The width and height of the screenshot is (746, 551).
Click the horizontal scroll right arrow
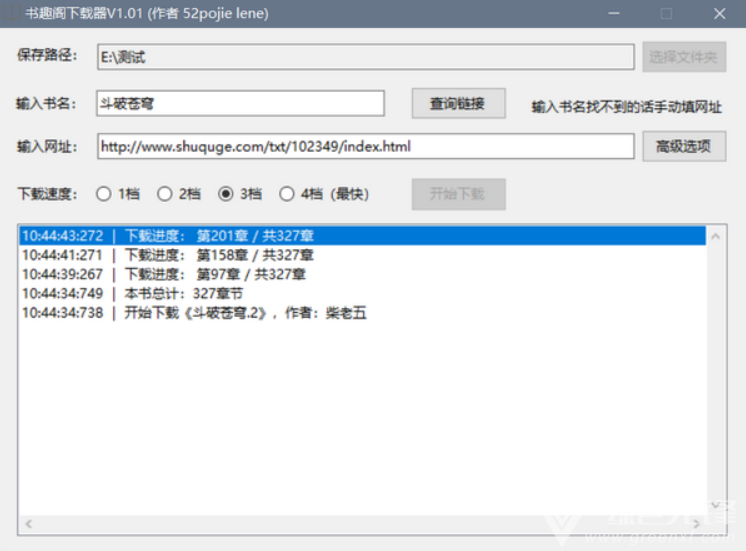point(697,524)
